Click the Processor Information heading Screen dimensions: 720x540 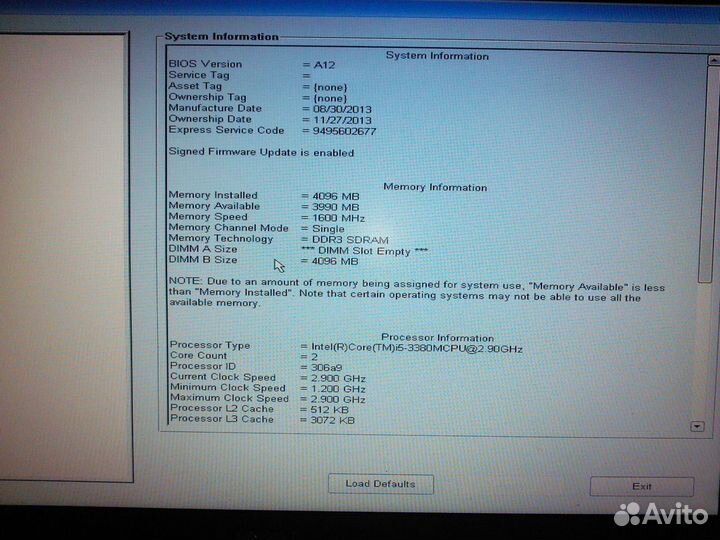(437, 338)
